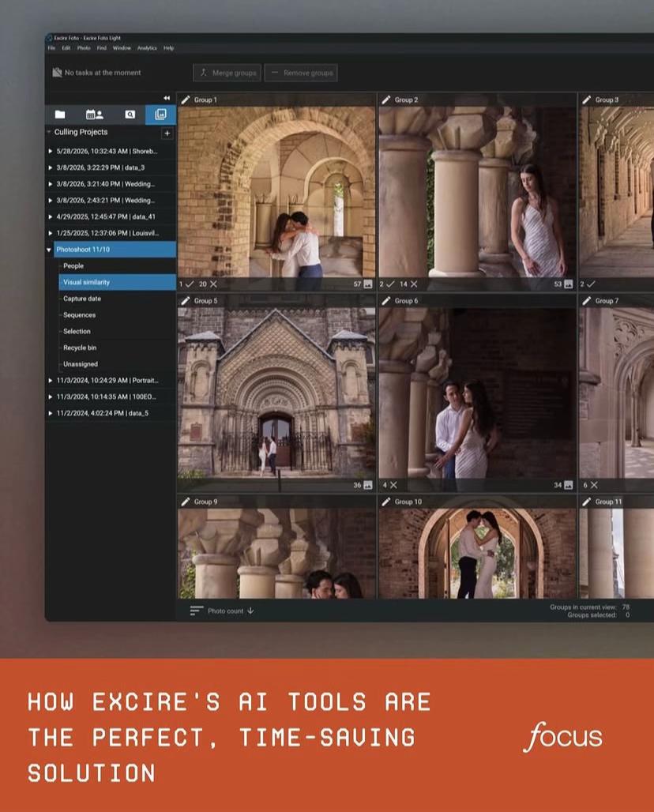Open the Photo menu

click(x=84, y=47)
